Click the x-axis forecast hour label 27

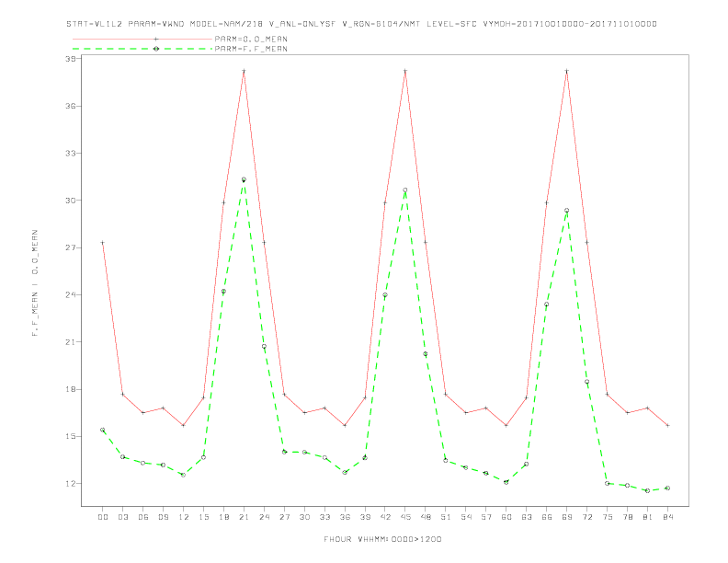pyautogui.click(x=284, y=517)
